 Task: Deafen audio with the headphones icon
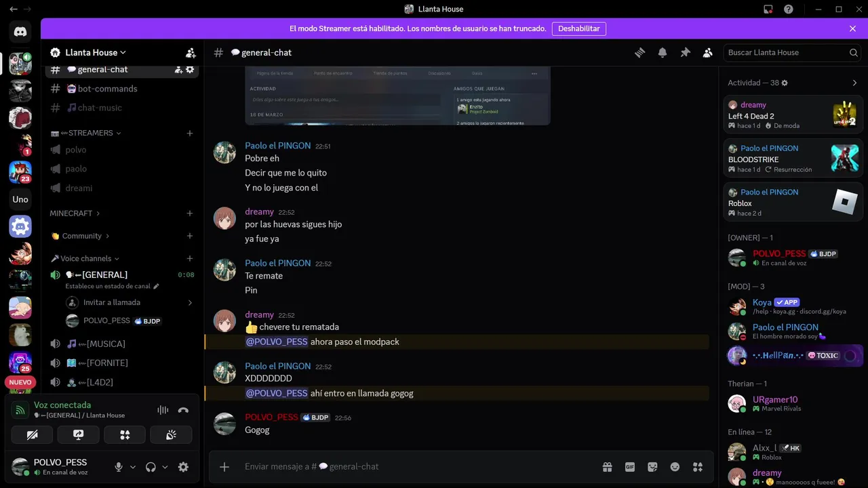[x=151, y=467]
